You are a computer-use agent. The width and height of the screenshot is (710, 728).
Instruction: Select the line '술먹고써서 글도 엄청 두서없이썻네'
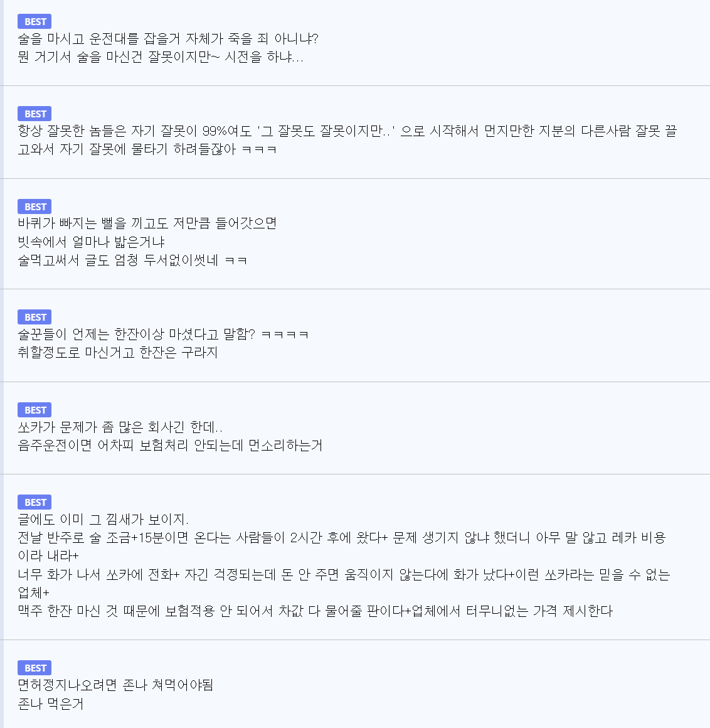click(132, 260)
